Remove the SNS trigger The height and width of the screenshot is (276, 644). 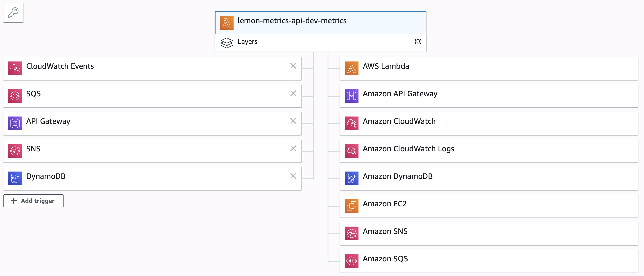pyautogui.click(x=293, y=148)
